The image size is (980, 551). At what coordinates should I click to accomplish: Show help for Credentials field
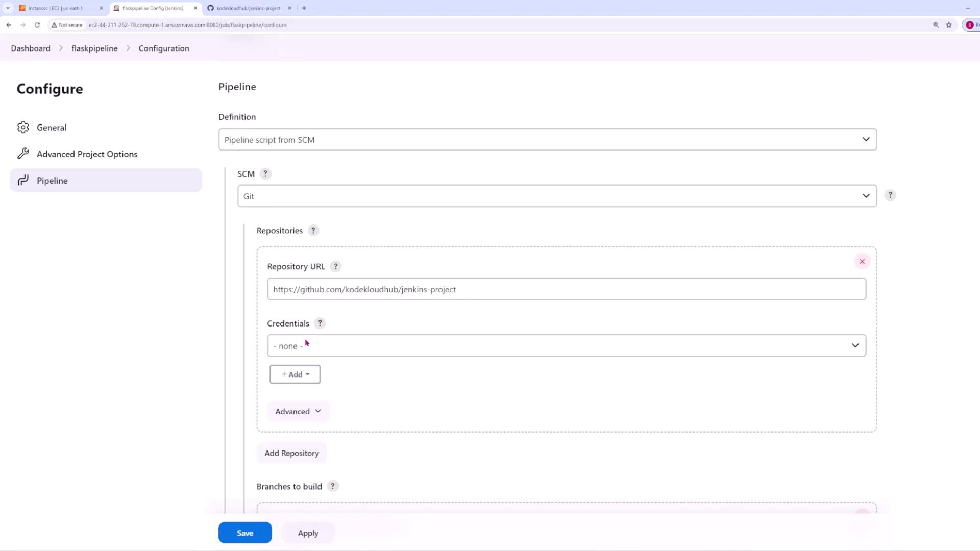[320, 323]
